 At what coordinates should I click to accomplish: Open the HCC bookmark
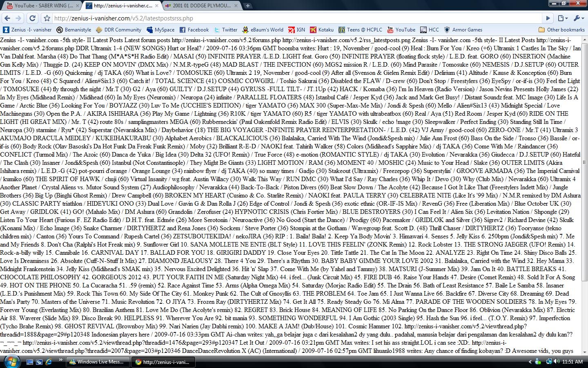click(x=430, y=29)
